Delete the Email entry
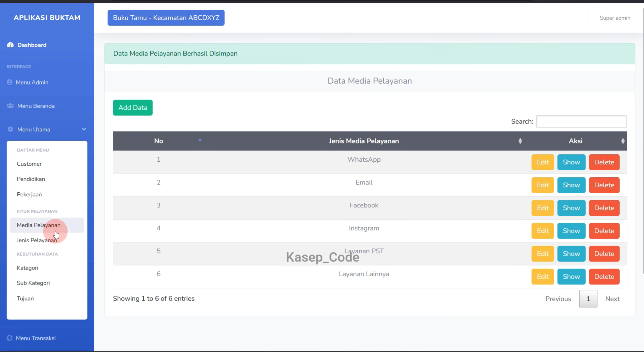Screen dimensions: 644x352 pos(604,185)
